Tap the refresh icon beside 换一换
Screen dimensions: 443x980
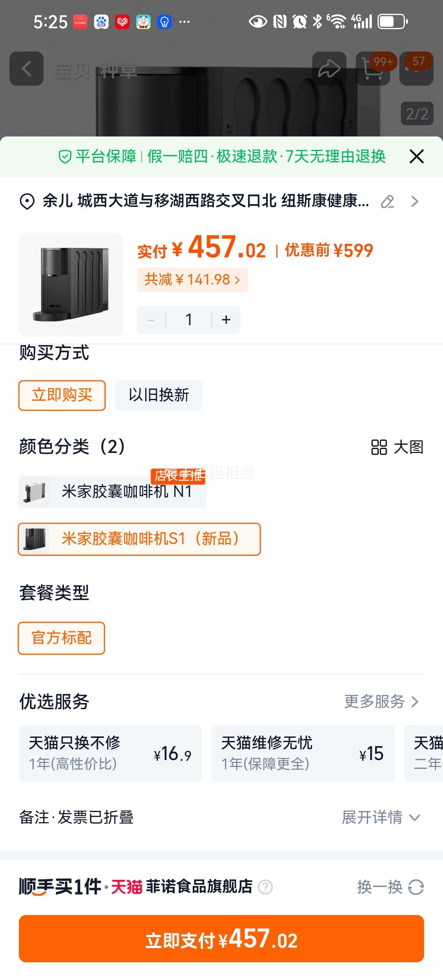(416, 887)
